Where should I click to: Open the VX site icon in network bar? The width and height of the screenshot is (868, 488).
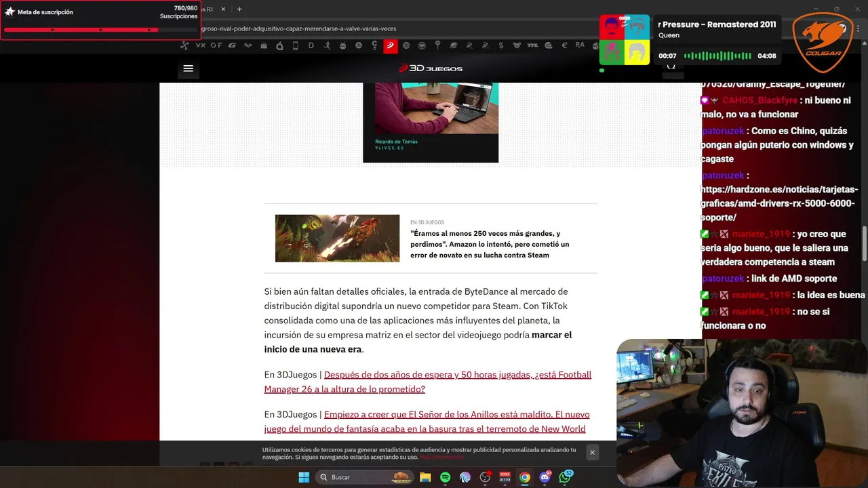[201, 45]
